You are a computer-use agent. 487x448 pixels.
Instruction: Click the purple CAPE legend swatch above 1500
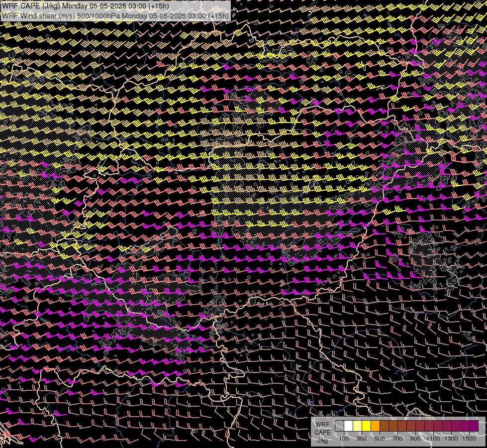pos(474,426)
